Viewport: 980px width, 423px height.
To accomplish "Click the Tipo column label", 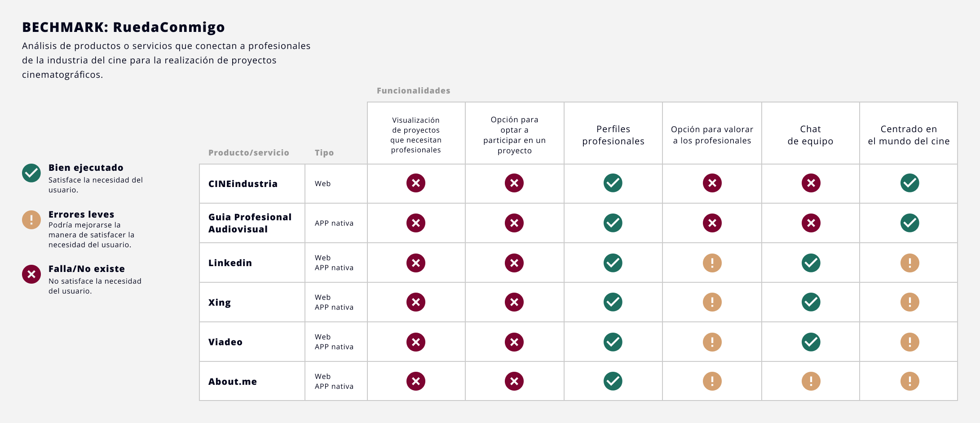I will point(324,153).
